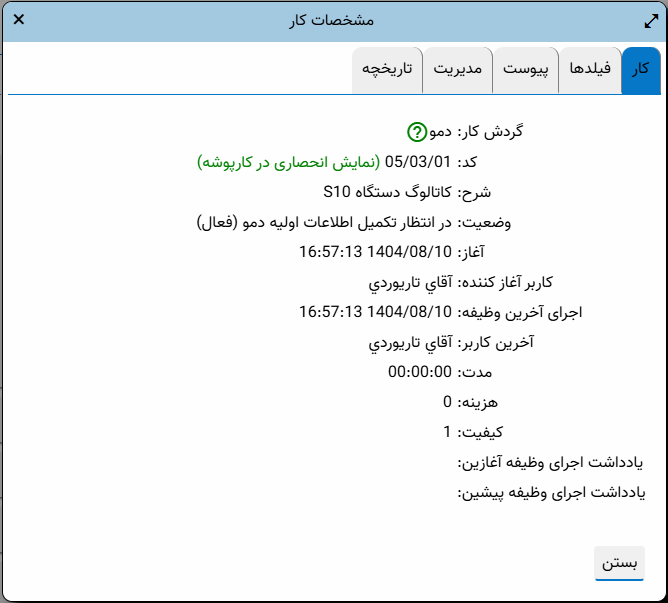668x603 pixels.
Task: Click the green help icon beside گردش کار
Action: tap(417, 132)
